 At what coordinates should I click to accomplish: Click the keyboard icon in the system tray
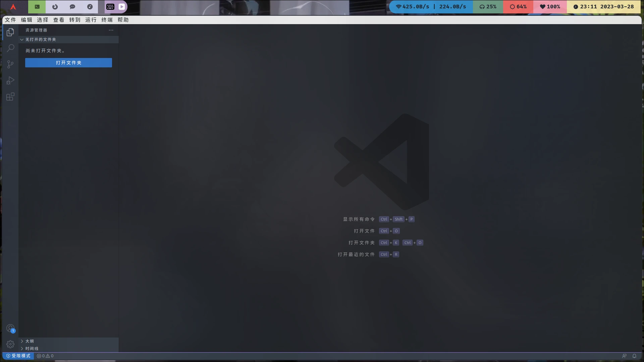[110, 7]
